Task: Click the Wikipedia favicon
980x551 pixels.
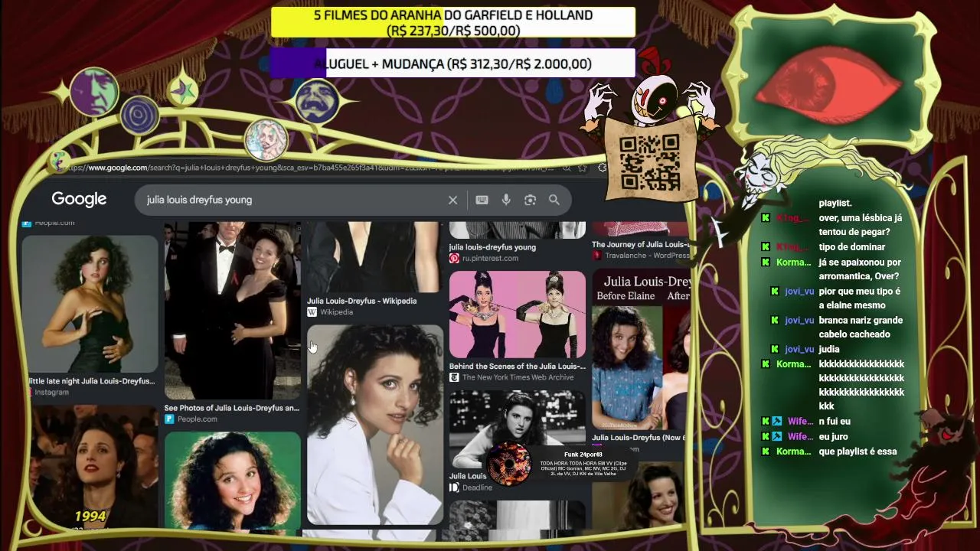Action: click(x=312, y=312)
